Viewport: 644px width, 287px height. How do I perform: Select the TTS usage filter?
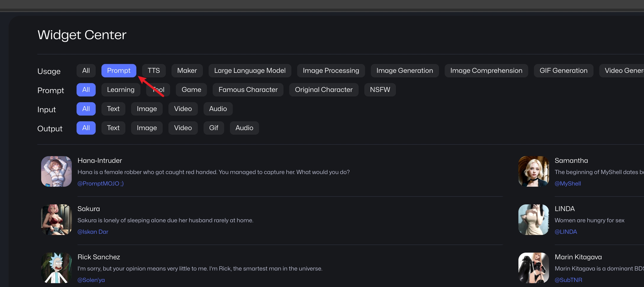[x=153, y=71]
